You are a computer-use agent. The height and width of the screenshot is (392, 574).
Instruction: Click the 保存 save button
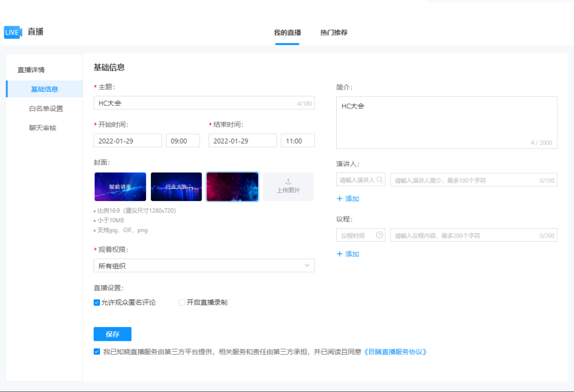click(x=113, y=334)
